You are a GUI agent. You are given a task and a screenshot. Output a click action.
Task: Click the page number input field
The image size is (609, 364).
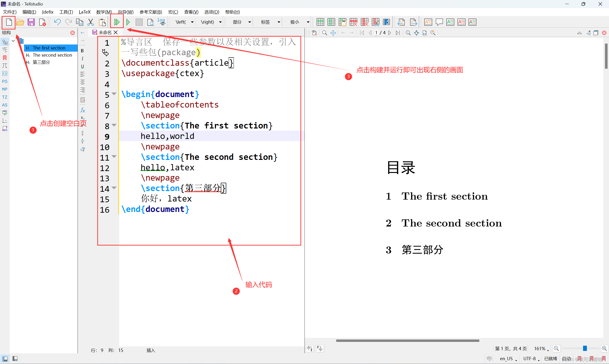click(x=377, y=33)
